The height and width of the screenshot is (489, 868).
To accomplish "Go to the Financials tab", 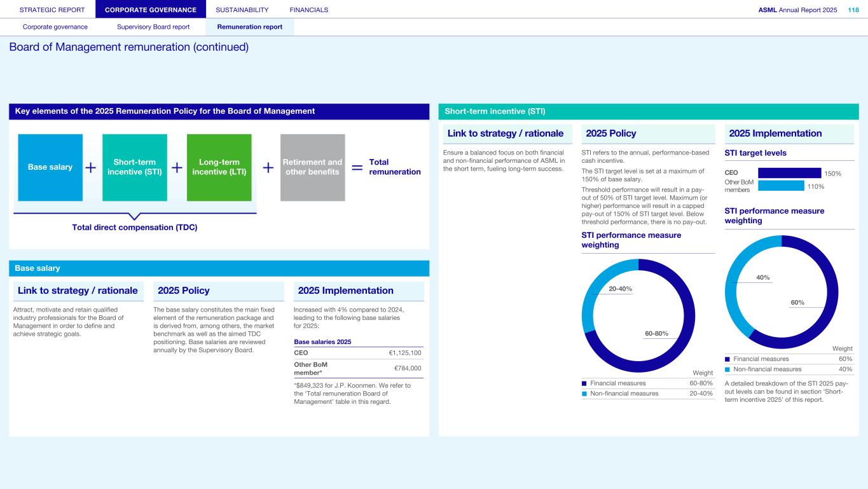I will [308, 10].
